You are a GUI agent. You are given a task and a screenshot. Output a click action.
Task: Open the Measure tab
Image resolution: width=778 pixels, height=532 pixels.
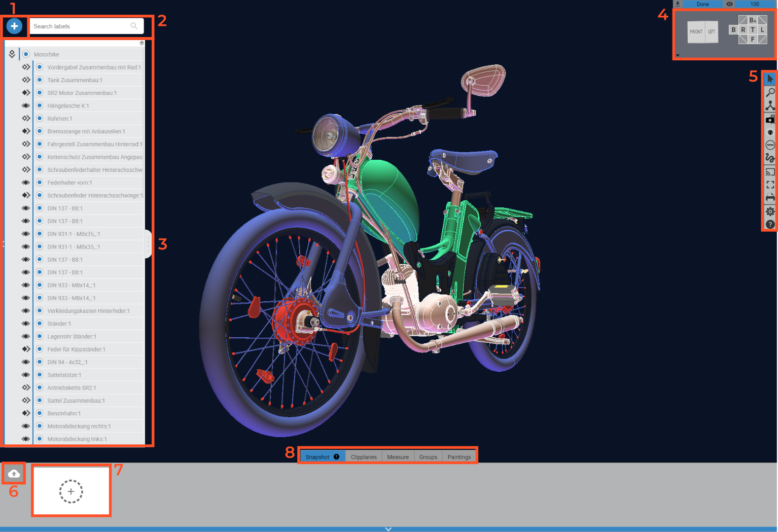point(398,456)
